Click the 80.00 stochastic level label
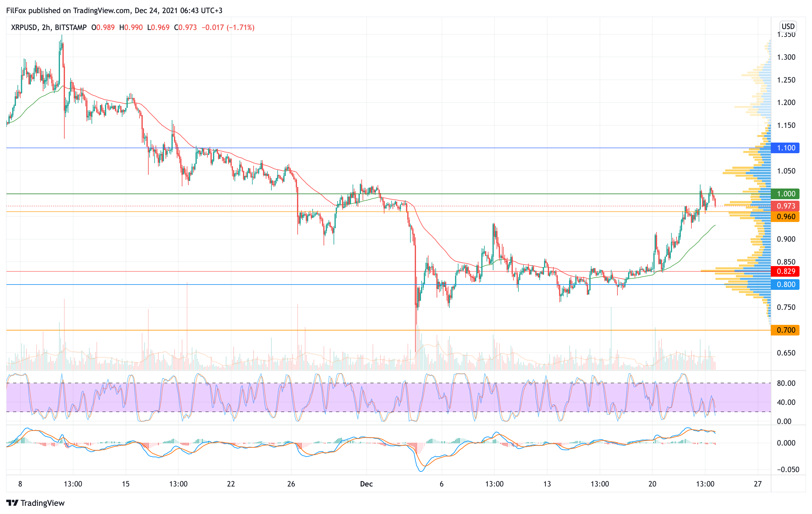 click(x=786, y=383)
